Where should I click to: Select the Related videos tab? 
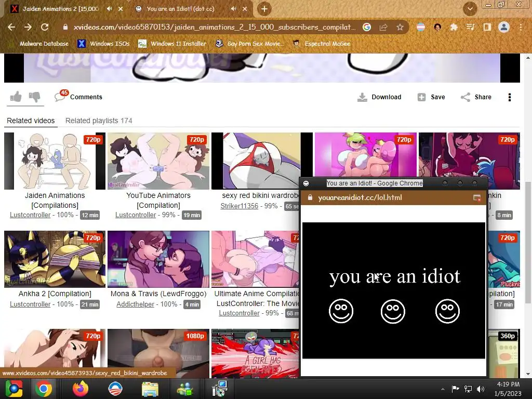[x=31, y=121]
